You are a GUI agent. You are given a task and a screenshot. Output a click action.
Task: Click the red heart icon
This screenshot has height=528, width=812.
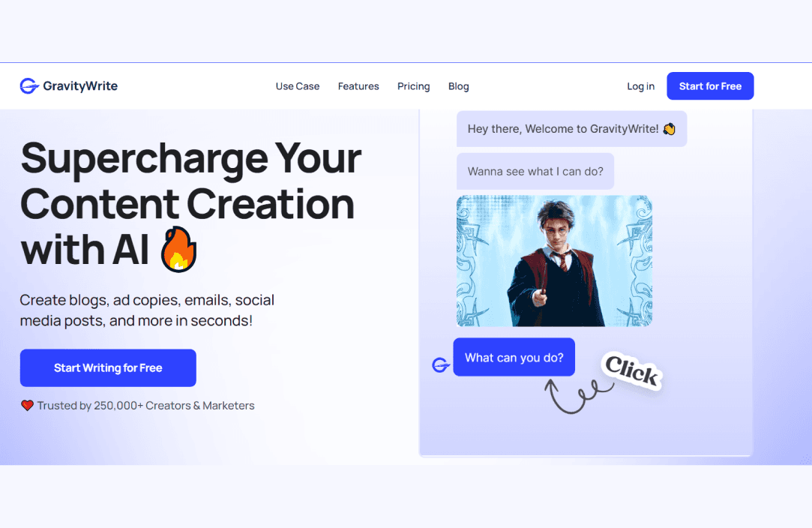27,405
